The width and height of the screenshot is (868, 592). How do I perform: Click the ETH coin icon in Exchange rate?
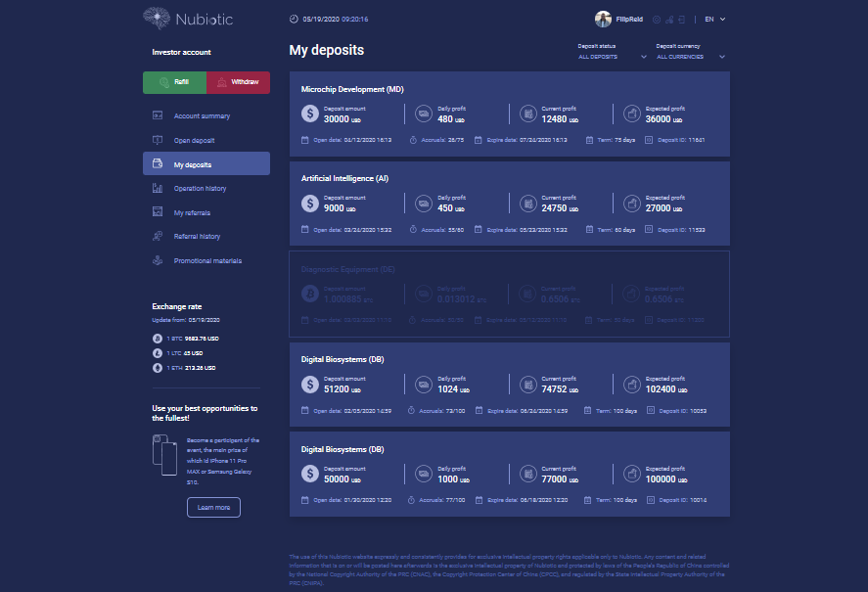click(158, 368)
